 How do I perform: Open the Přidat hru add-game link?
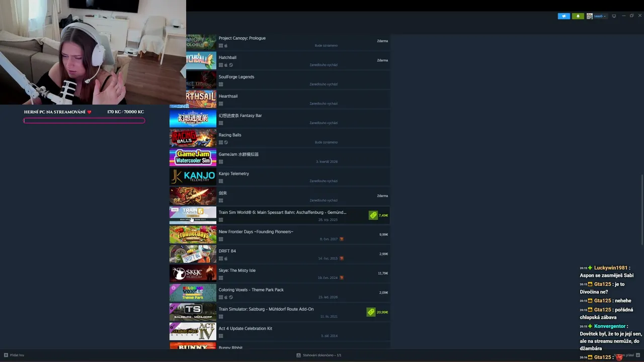click(17, 355)
